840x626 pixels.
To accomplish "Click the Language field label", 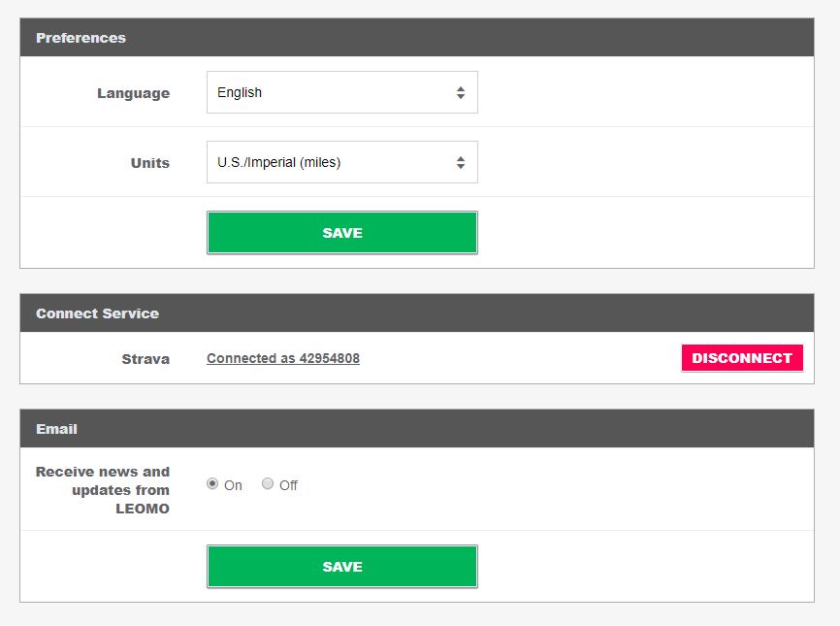I will click(133, 93).
